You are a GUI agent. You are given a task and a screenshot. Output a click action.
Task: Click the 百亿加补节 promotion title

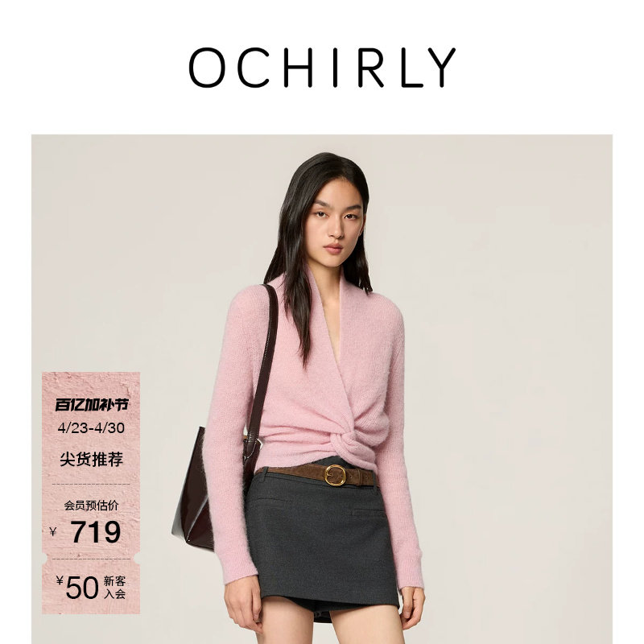pyautogui.click(x=92, y=405)
